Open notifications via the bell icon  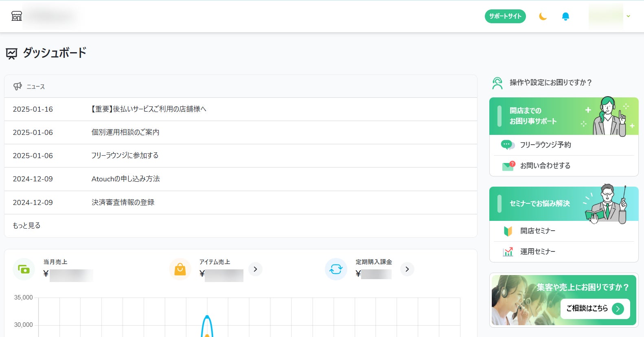(565, 16)
